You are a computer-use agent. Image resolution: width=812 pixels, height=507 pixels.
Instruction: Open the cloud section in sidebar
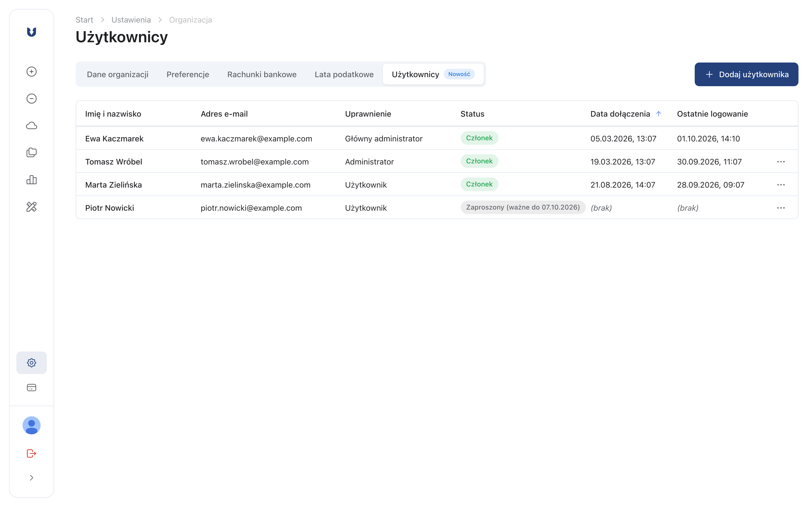[x=32, y=126]
